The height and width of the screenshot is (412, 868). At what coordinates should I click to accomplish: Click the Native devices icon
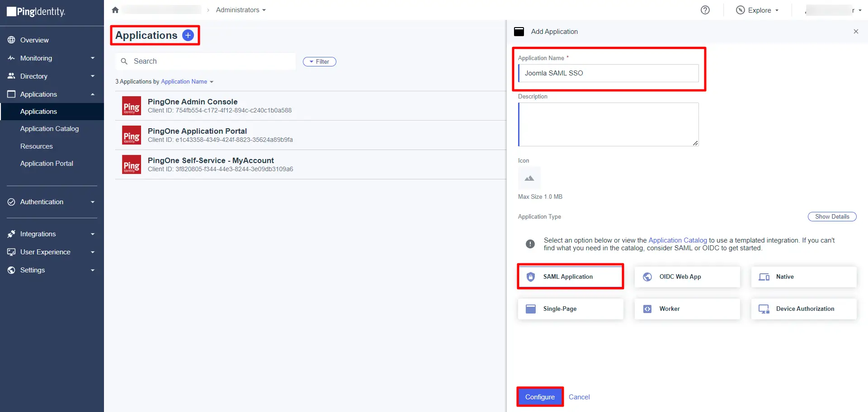[x=764, y=277]
